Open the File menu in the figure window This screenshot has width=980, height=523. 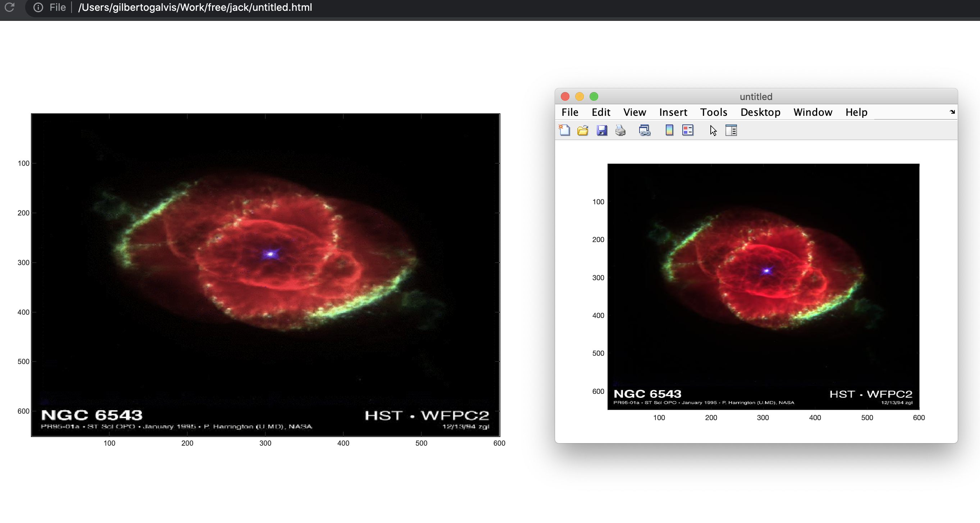[x=570, y=112]
